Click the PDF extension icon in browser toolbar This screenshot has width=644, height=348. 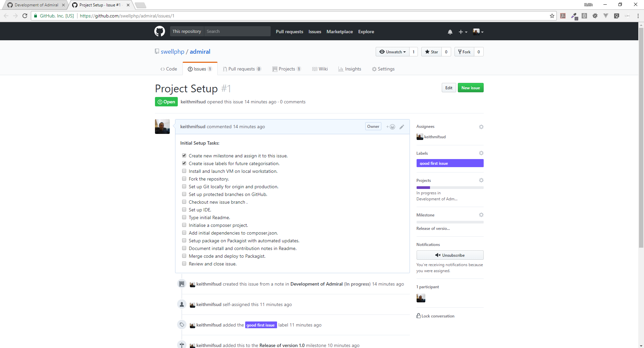pyautogui.click(x=563, y=16)
